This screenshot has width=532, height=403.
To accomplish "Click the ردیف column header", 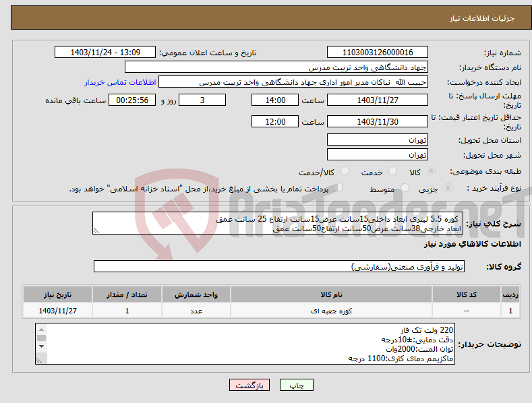I will (x=510, y=294).
